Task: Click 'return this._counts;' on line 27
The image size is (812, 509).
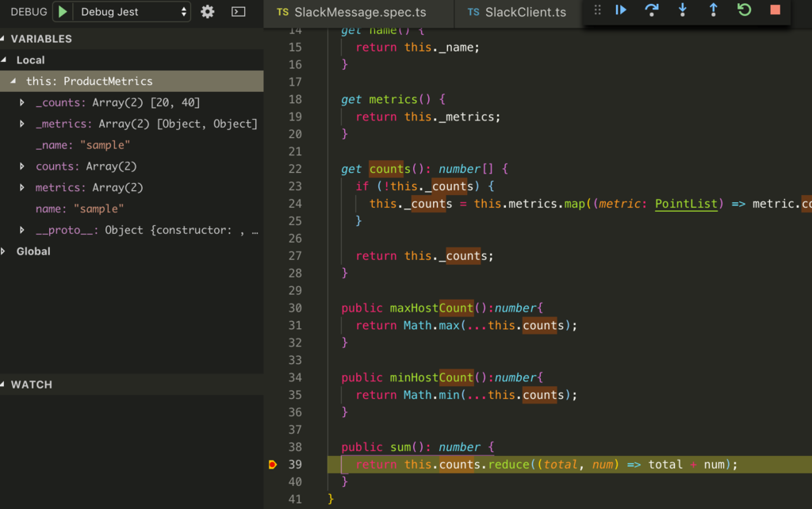Action: pyautogui.click(x=425, y=256)
